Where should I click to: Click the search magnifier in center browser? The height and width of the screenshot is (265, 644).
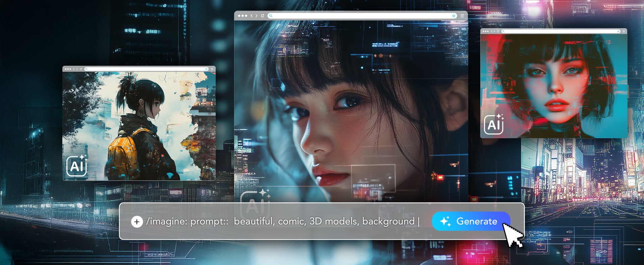[271, 16]
